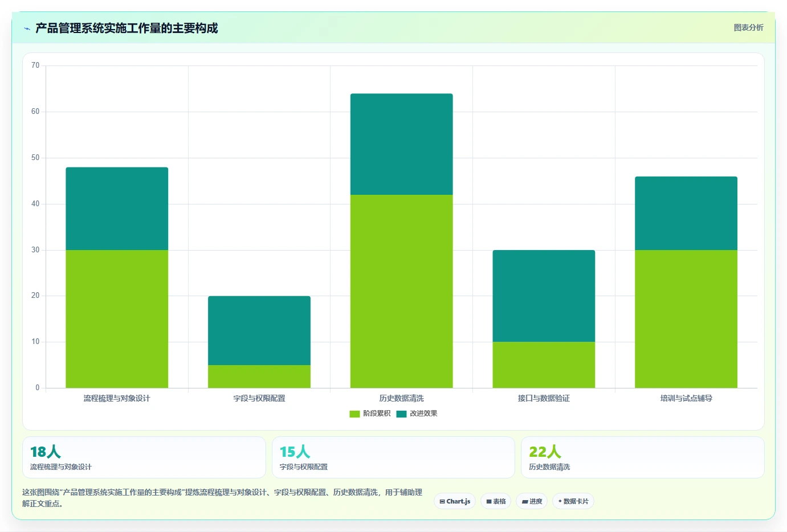Click the green bar segment for 历史数据清洗

click(x=402, y=291)
